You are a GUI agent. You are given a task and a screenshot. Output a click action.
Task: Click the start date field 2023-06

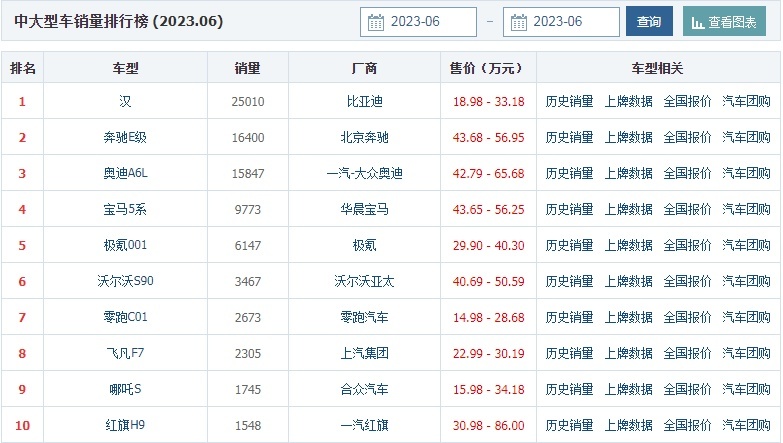[418, 22]
